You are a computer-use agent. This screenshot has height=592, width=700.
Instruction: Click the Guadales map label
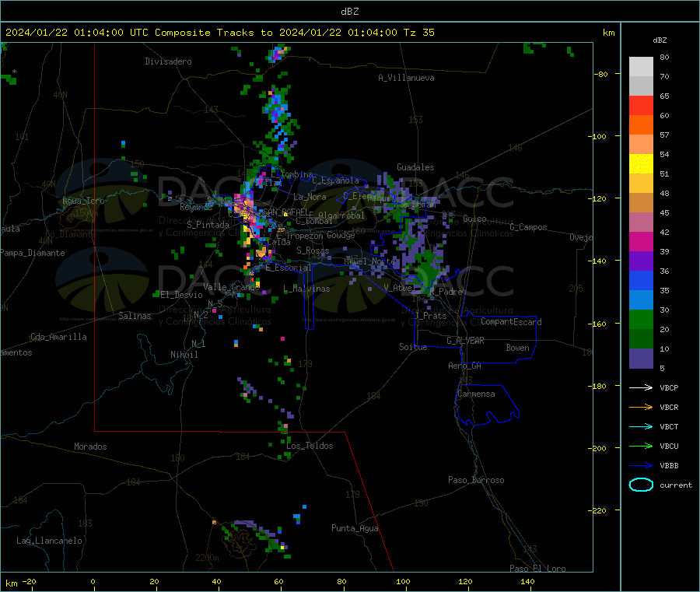click(x=415, y=167)
